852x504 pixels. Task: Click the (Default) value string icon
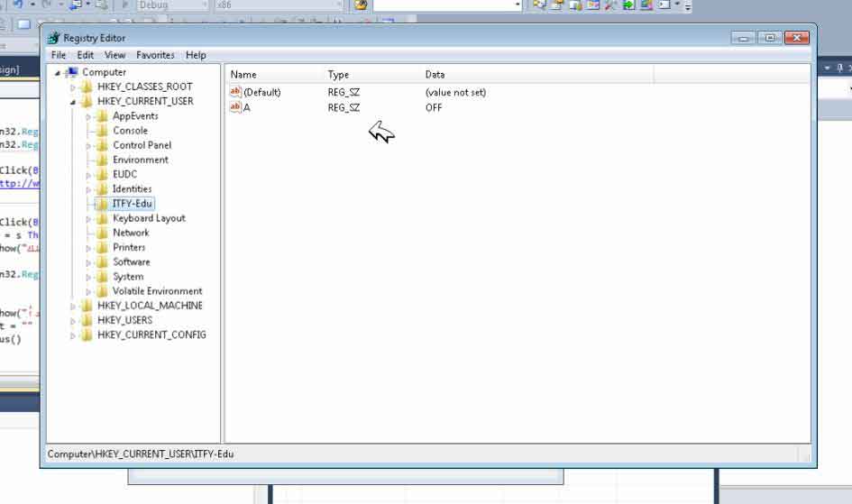click(x=236, y=92)
